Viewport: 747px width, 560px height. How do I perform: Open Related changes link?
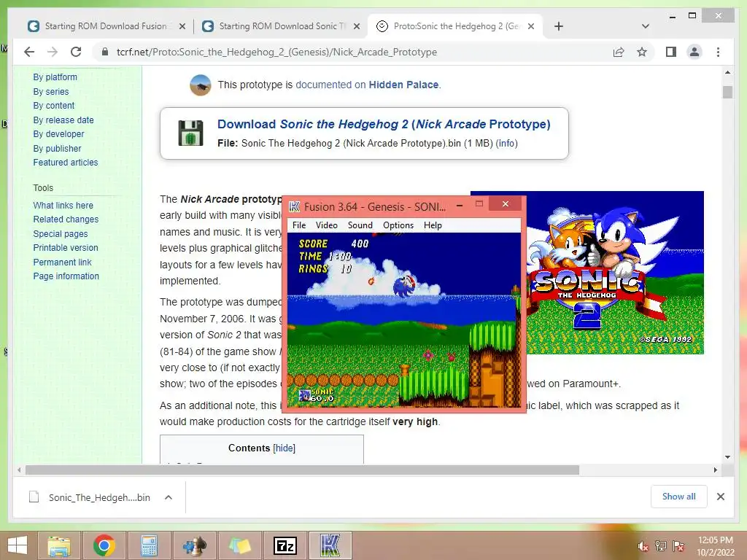66,219
